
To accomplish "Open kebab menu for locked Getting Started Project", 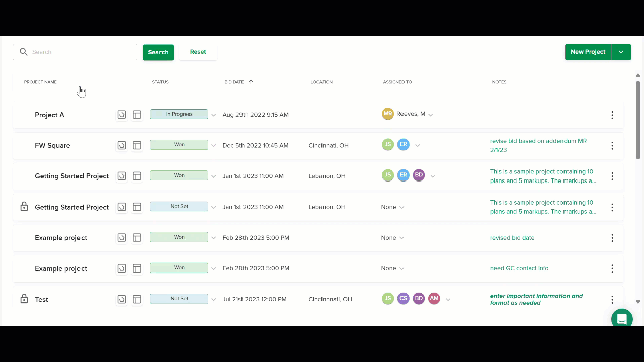I will (612, 207).
